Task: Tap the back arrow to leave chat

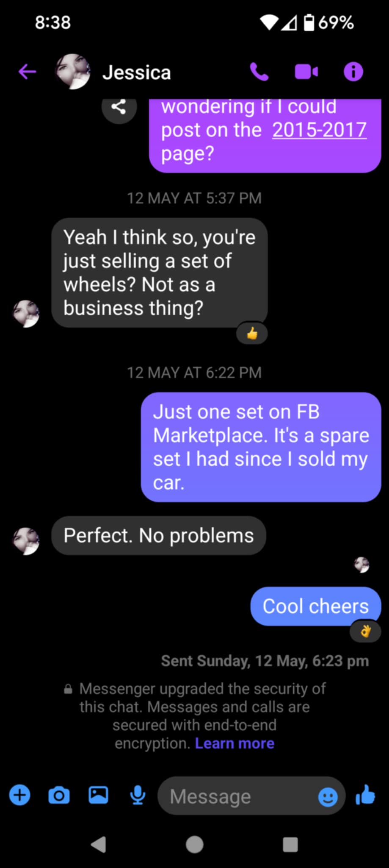Action: [27, 72]
